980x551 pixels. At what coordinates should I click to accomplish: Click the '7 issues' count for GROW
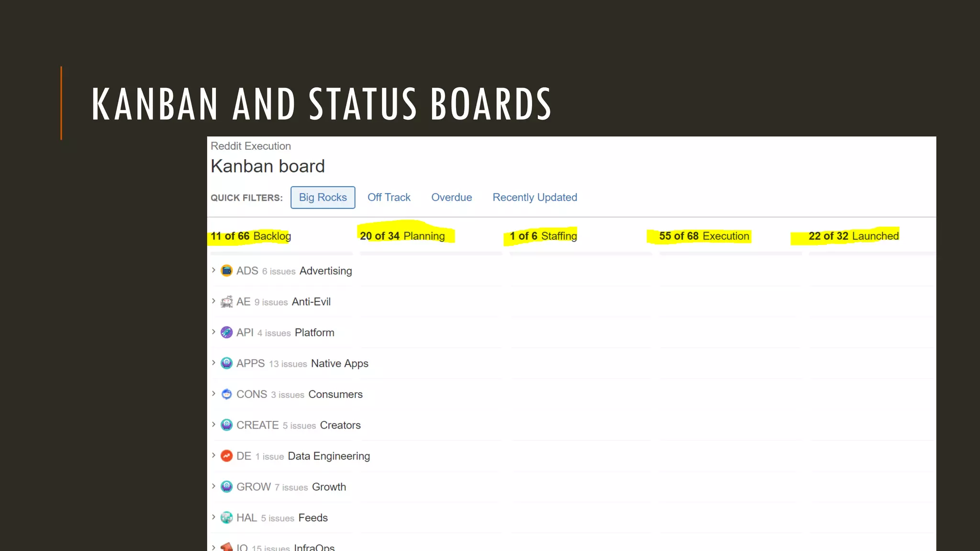(291, 487)
